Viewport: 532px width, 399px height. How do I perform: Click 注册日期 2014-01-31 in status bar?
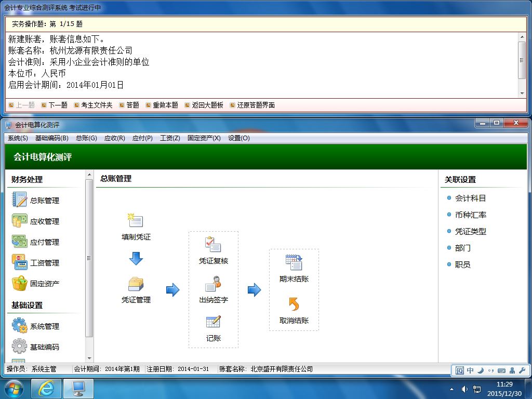coord(178,369)
